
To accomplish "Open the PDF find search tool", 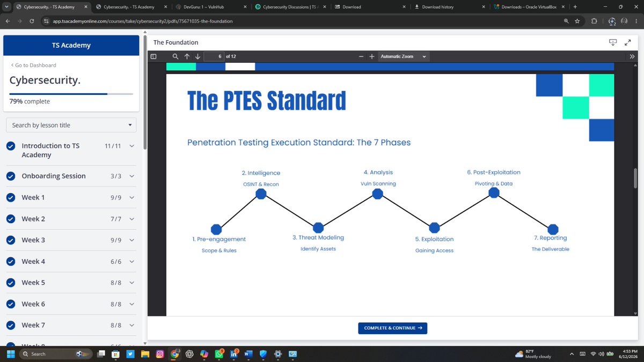I will click(175, 56).
